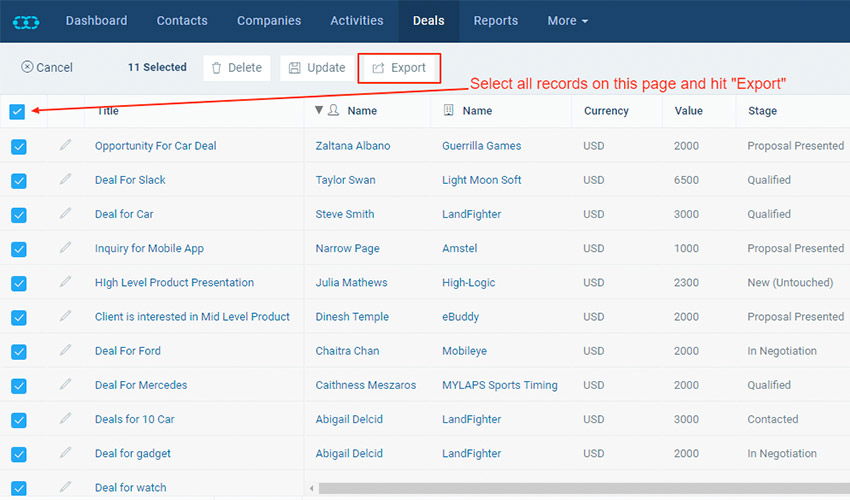This screenshot has width=850, height=500.
Task: Click the company building icon in header
Action: pos(448,110)
